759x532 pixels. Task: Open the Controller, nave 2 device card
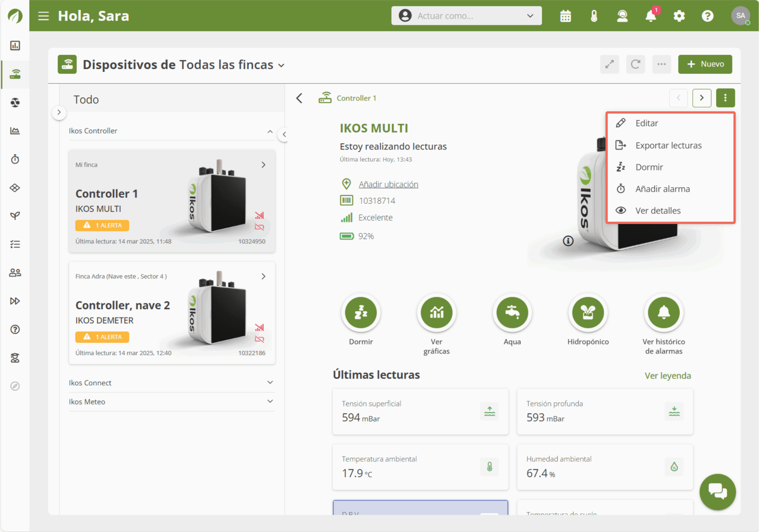click(172, 313)
